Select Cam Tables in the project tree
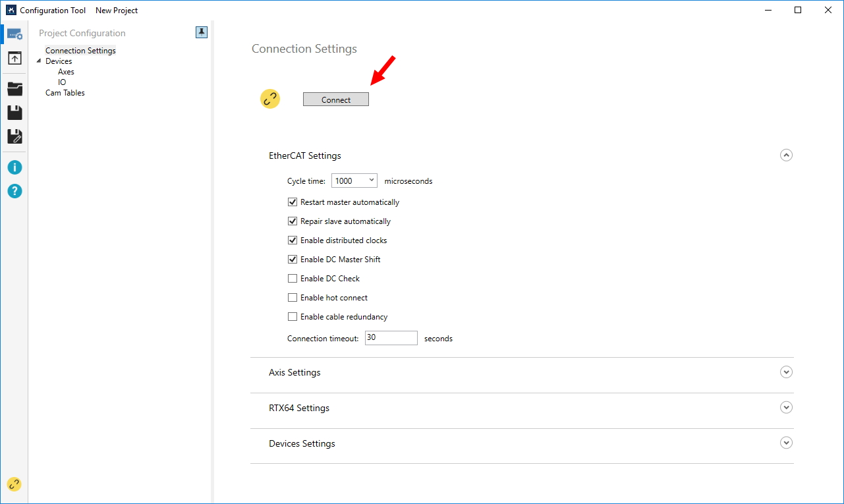 (65, 93)
